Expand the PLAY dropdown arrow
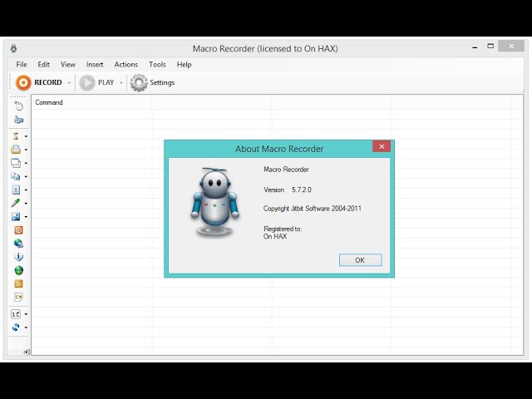Screen dimensions: 532x399 121,83
